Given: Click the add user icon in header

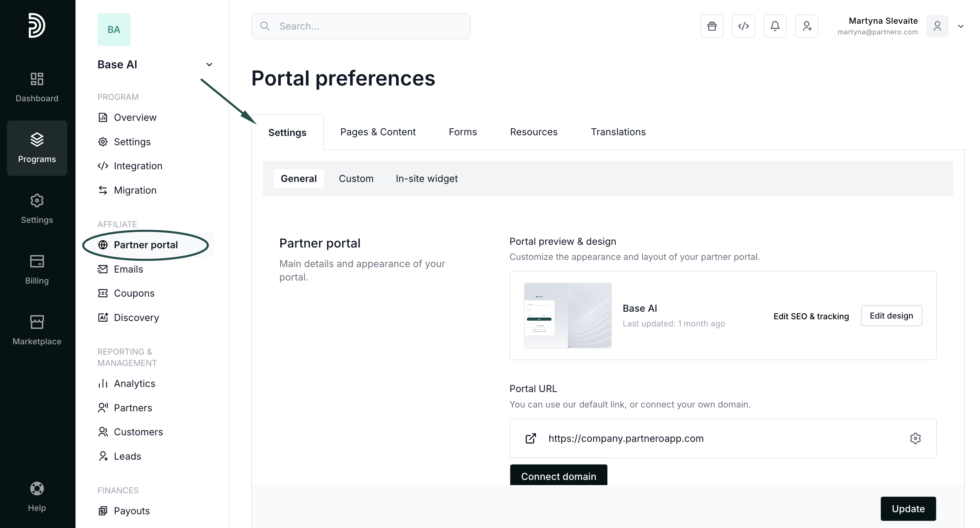Looking at the screenshot, I should (x=806, y=26).
